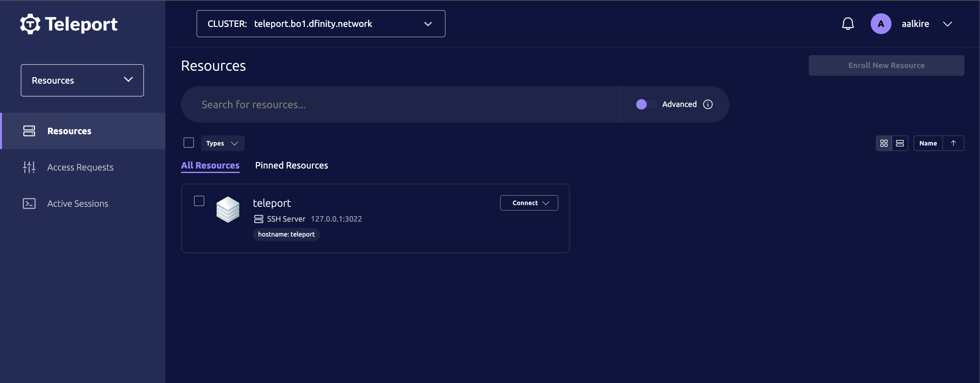980x383 pixels.
Task: Reverse sort direction with arrow icon
Action: coord(953,143)
